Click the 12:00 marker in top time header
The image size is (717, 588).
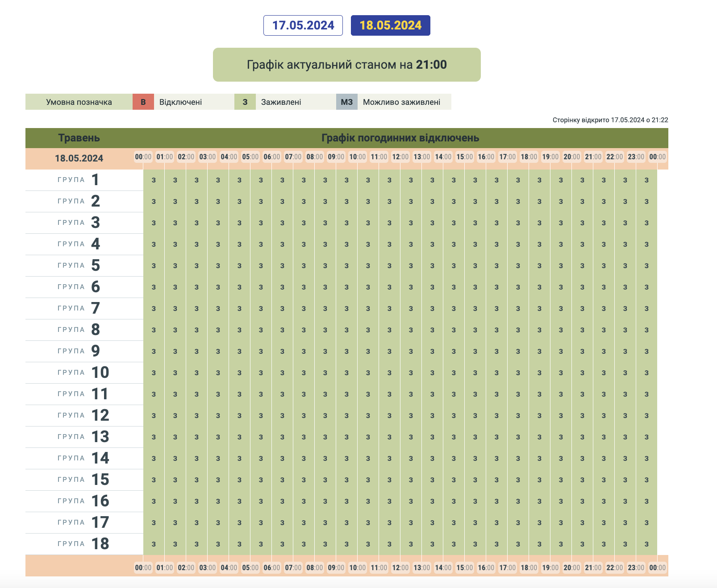(400, 157)
